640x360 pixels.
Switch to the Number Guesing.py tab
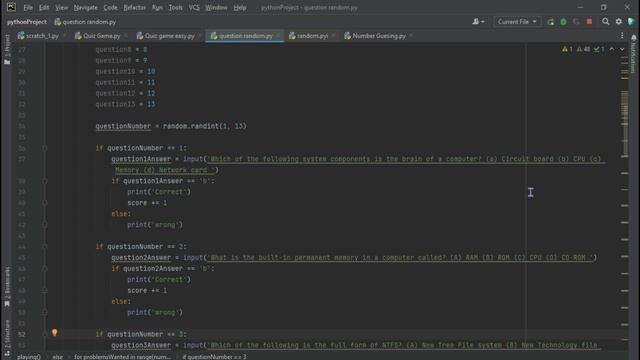[x=375, y=36]
